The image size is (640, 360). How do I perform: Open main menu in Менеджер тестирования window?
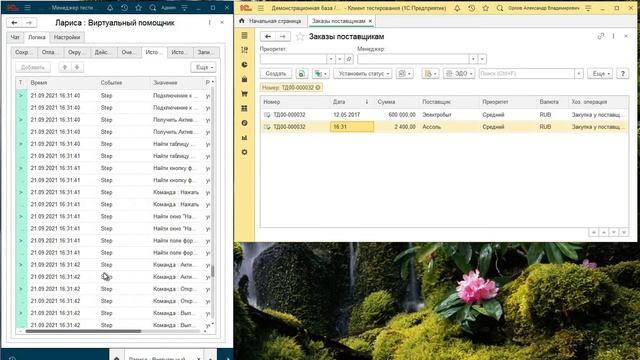coord(27,7)
